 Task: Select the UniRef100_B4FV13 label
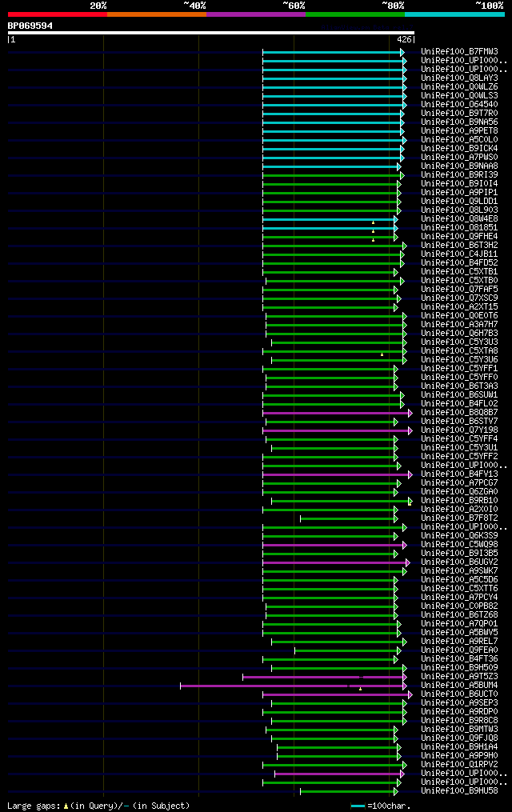coord(459,474)
